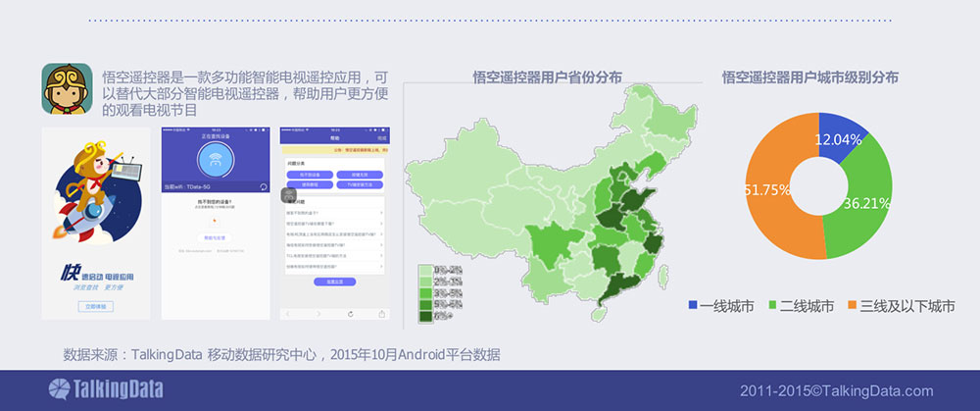Click the 三线及以下城市 legend label
Viewport: 980px width, 411px height.
click(908, 306)
